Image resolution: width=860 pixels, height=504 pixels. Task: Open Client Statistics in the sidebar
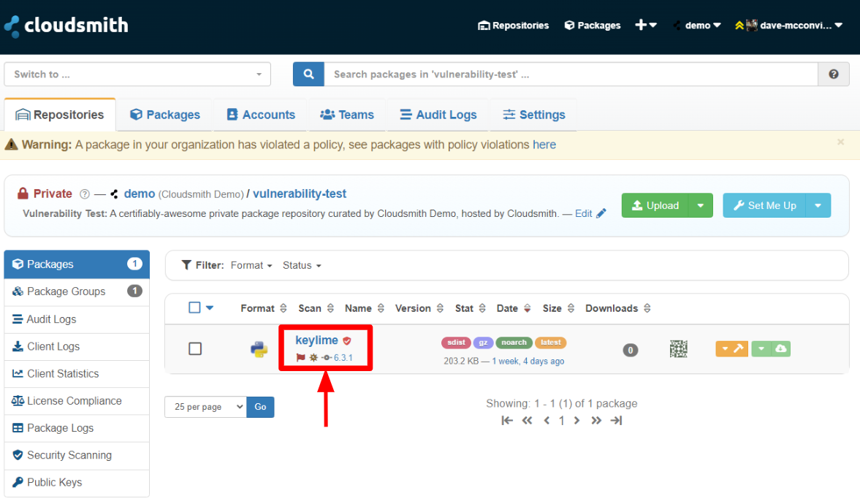click(x=77, y=373)
